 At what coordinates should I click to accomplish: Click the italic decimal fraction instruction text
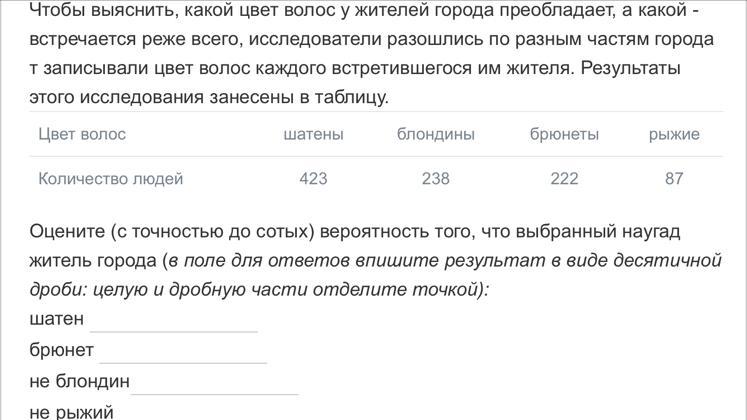click(375, 275)
